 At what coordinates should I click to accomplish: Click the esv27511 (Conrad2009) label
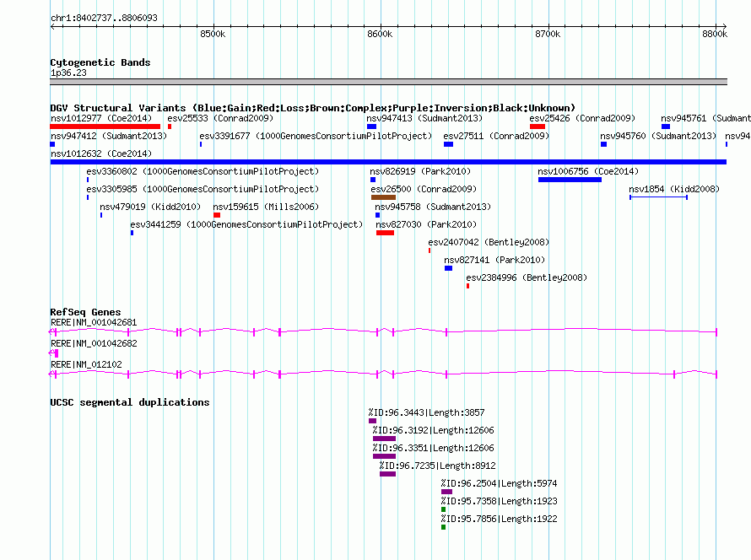point(496,136)
